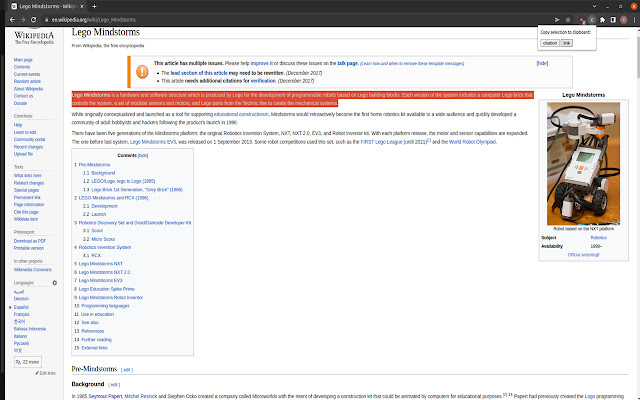Viewport: 640px width, 400px height.
Task: Open the talk page link
Action: 347,63
